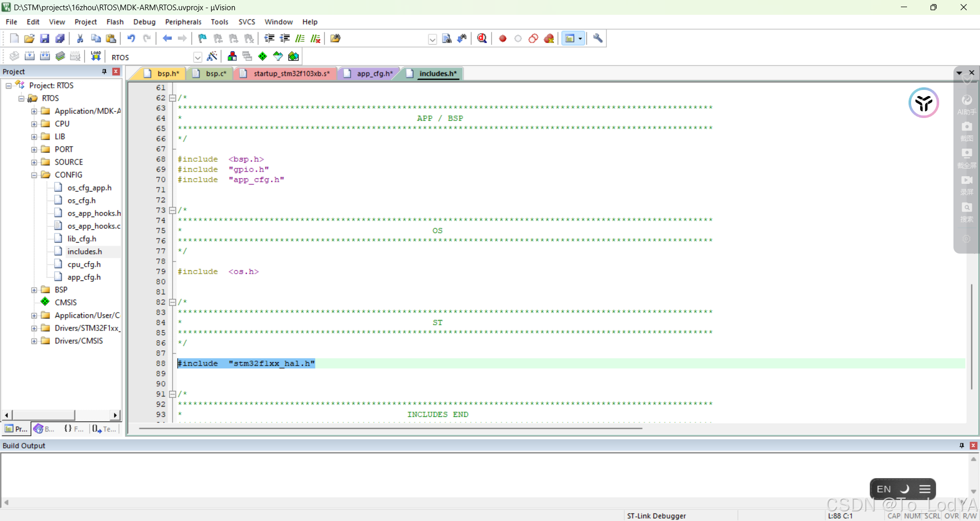The height and width of the screenshot is (521, 980).
Task: Indent selected lines icon
Action: point(269,38)
